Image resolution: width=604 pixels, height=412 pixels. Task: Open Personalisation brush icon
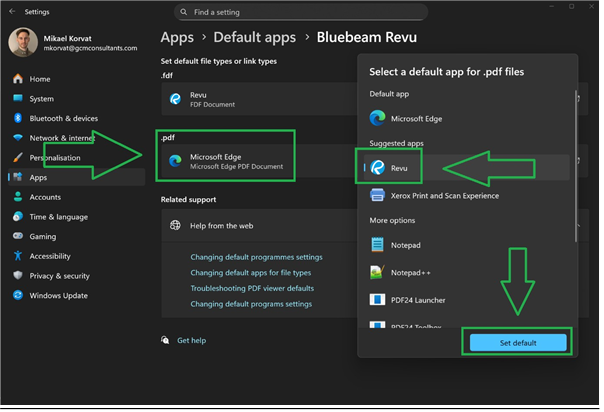click(18, 157)
